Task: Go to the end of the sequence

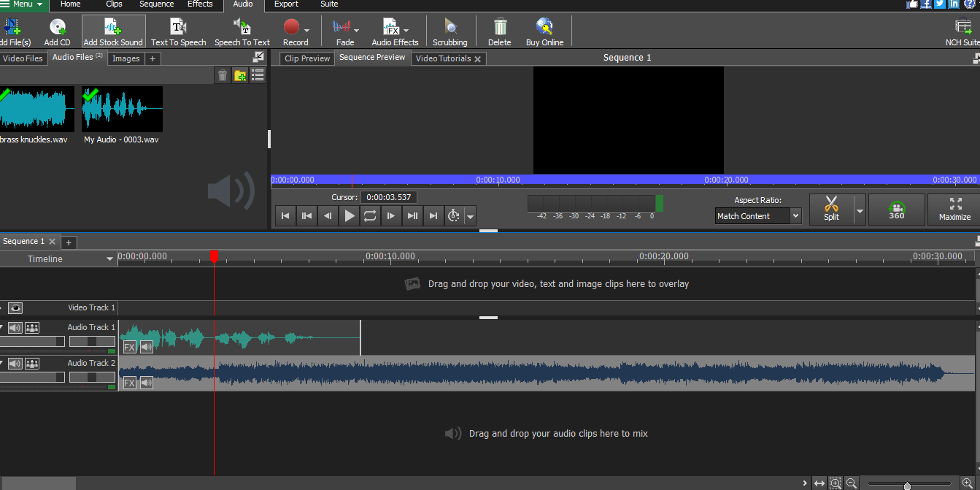Action: point(433,215)
